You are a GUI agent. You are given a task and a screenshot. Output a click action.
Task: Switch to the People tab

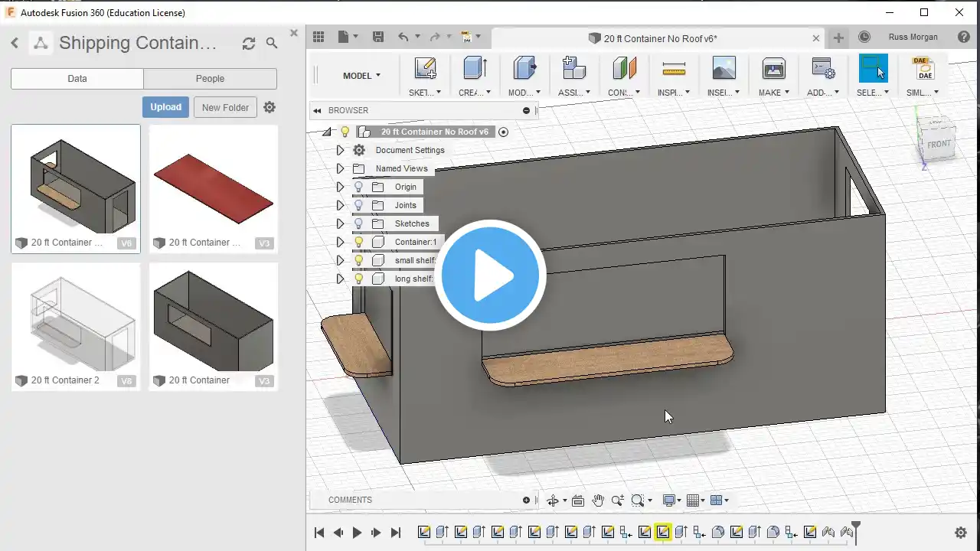click(210, 78)
